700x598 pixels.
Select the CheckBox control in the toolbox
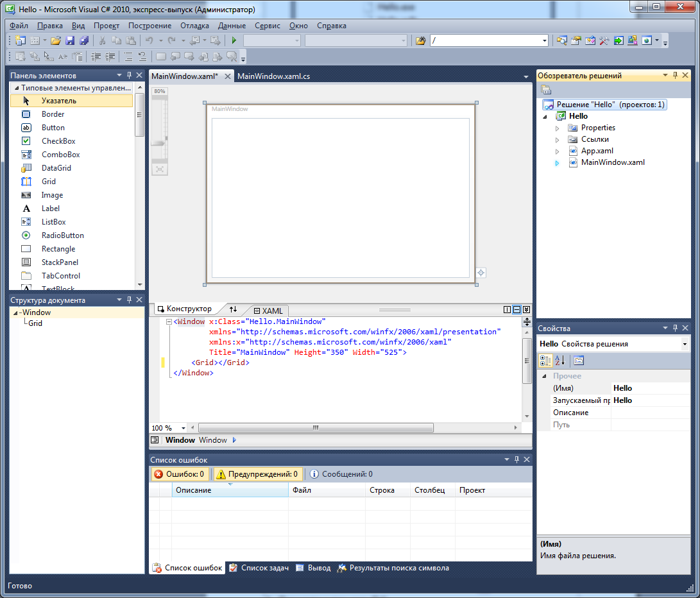pos(71,141)
